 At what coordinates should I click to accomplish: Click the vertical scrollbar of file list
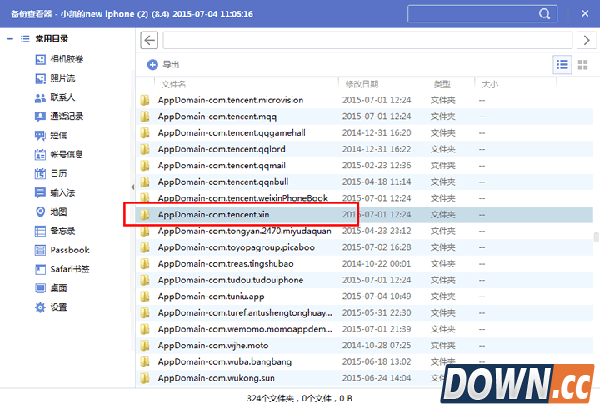tap(595, 237)
